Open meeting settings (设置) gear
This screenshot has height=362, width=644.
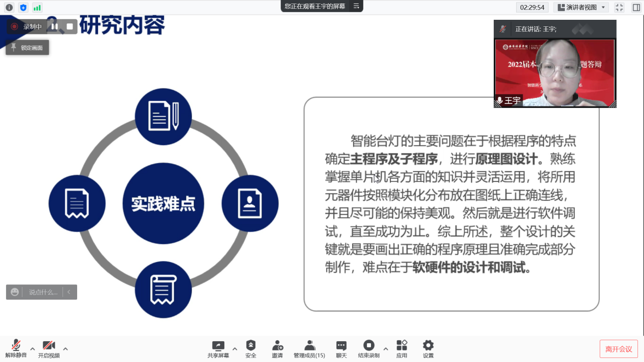pyautogui.click(x=428, y=349)
